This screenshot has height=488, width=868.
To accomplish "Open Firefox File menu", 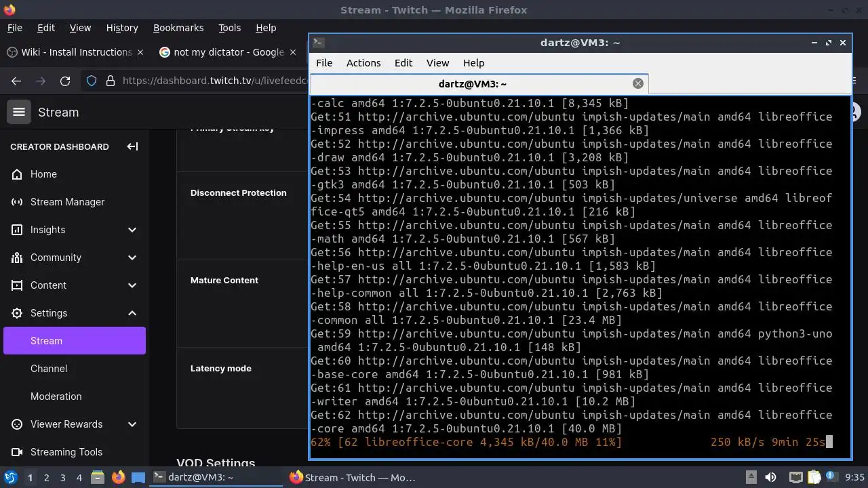I will pos(14,28).
